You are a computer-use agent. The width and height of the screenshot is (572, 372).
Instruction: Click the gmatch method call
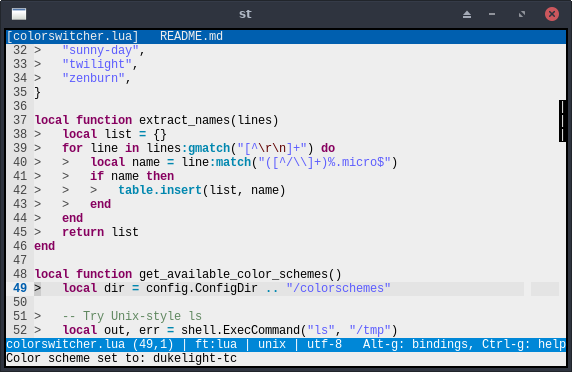(x=209, y=148)
